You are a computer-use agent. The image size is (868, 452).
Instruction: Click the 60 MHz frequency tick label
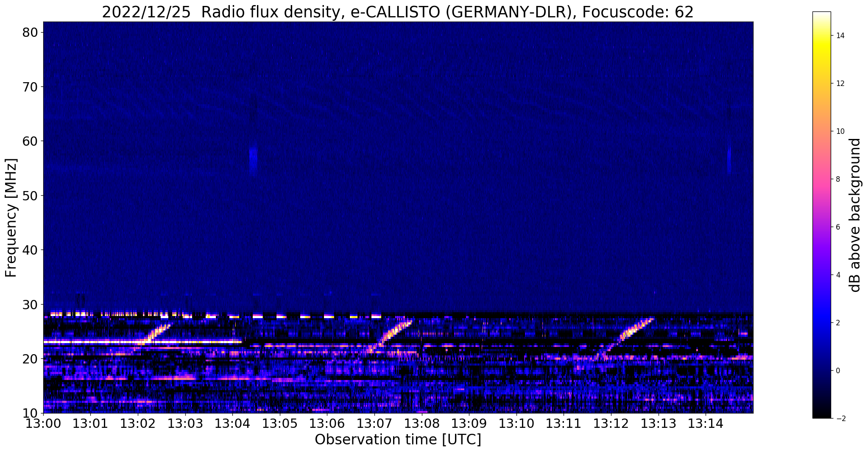[x=31, y=141]
